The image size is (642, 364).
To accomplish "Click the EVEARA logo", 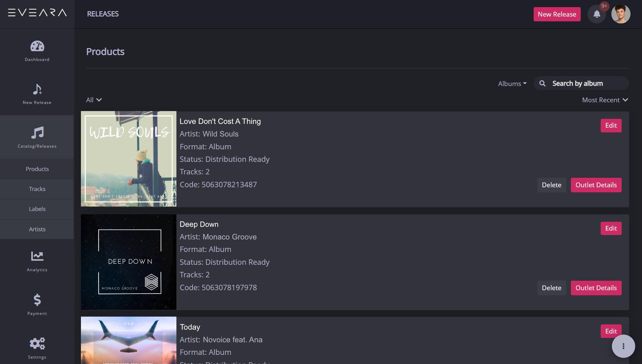I will 37,13.
